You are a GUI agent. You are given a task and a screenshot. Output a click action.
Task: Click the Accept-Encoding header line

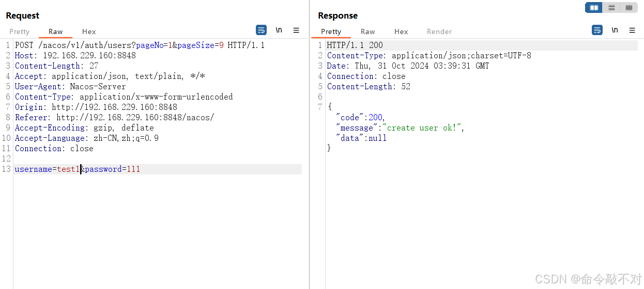coord(84,128)
